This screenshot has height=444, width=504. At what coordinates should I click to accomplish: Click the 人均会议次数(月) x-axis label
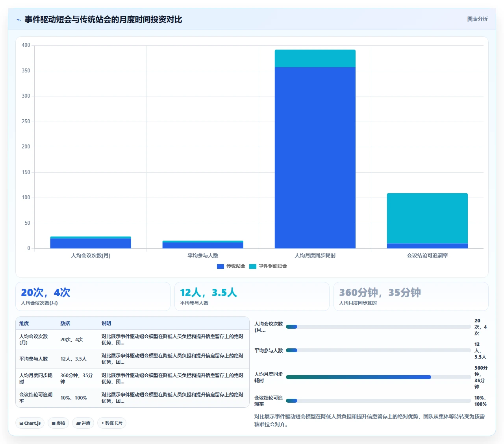point(91,255)
